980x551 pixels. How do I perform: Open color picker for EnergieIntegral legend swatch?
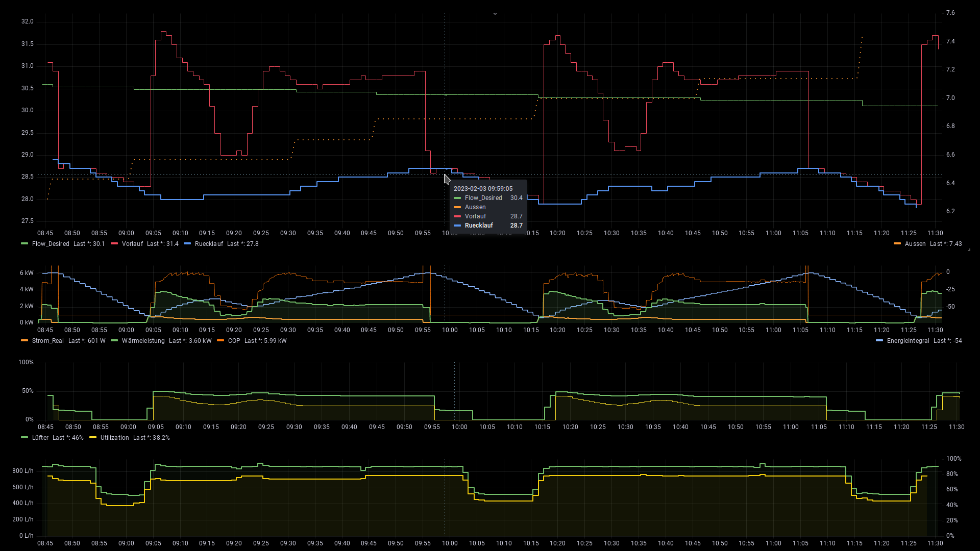coord(879,341)
